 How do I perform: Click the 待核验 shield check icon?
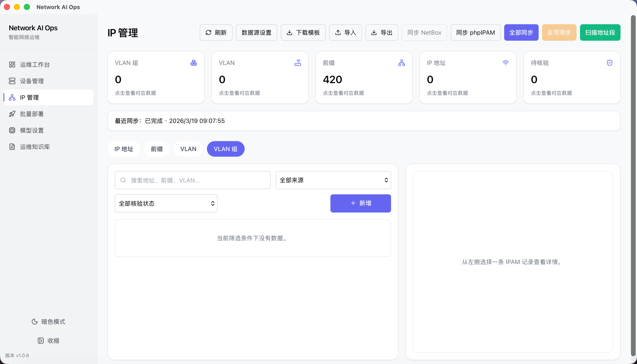point(609,63)
